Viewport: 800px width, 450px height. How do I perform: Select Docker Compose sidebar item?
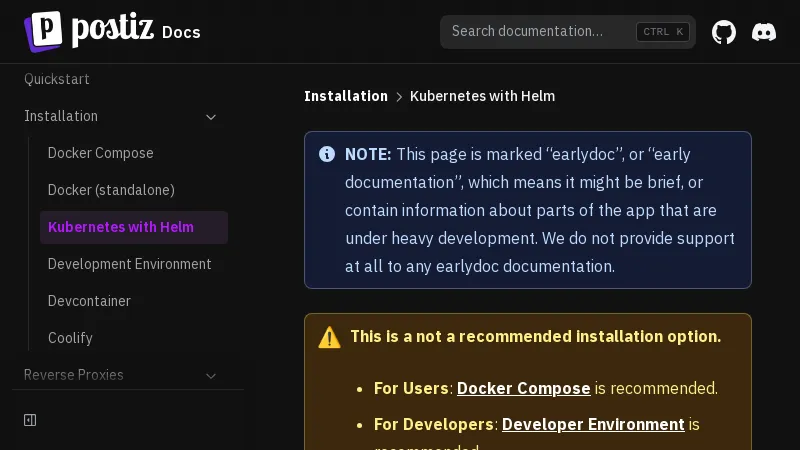[101, 153]
